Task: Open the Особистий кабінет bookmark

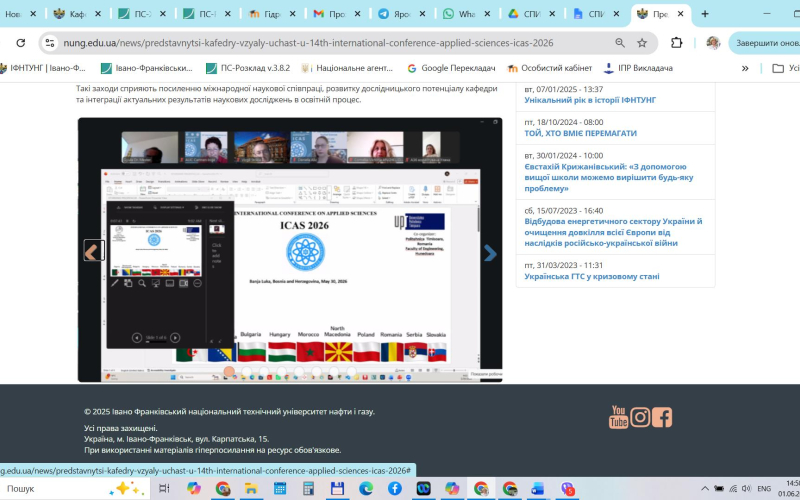Action: pyautogui.click(x=550, y=68)
